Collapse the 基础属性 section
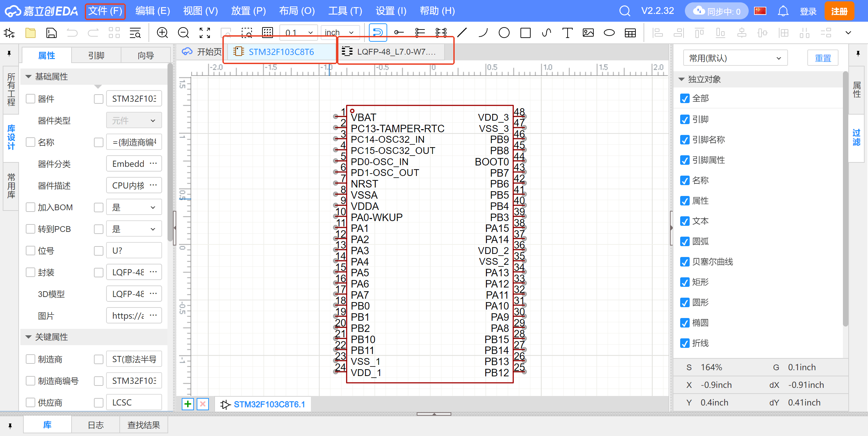The width and height of the screenshot is (868, 436). [28, 77]
